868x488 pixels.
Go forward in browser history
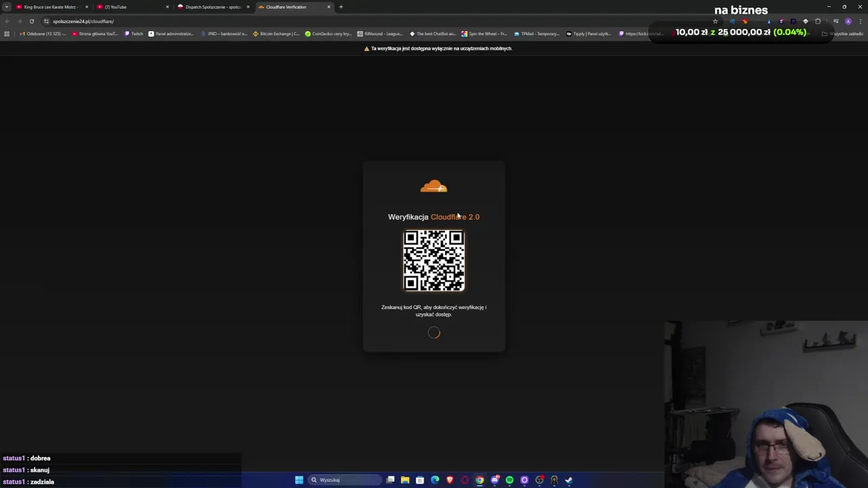pyautogui.click(x=19, y=21)
